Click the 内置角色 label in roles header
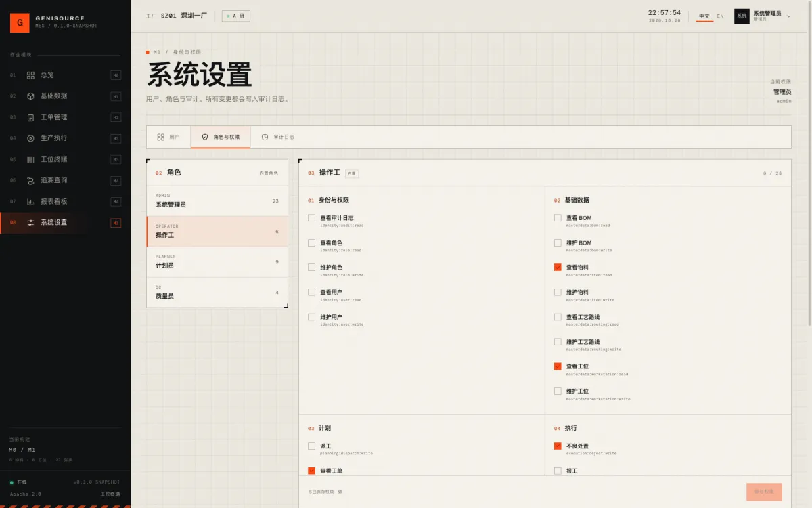This screenshot has height=508, width=812. coord(269,173)
